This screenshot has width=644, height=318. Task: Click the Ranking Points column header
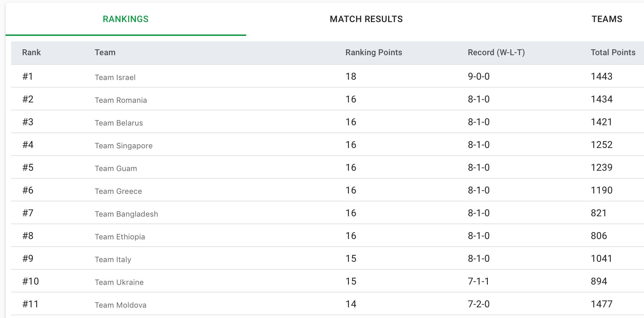pos(374,52)
